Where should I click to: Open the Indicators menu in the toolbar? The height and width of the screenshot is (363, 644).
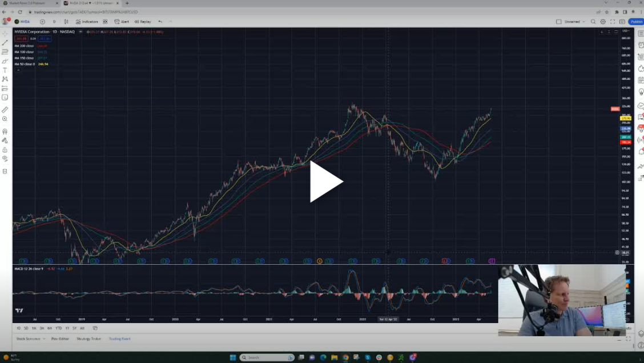point(87,22)
